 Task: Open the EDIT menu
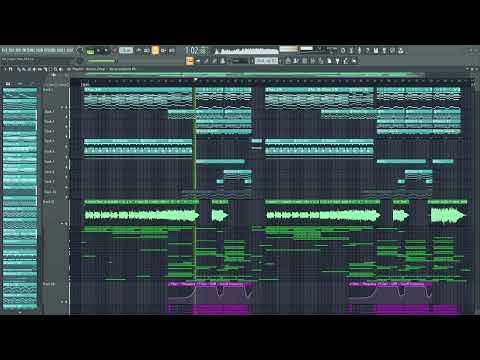tap(11, 50)
